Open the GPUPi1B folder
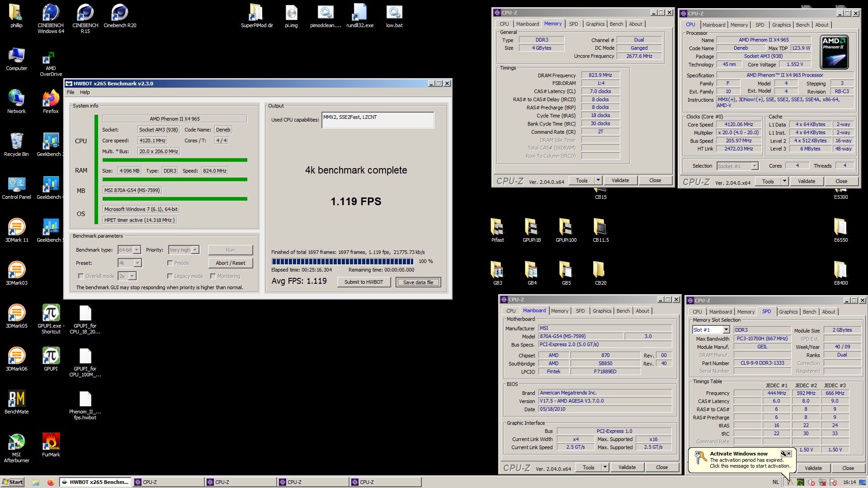Image resolution: width=868 pixels, height=488 pixels. [532, 230]
